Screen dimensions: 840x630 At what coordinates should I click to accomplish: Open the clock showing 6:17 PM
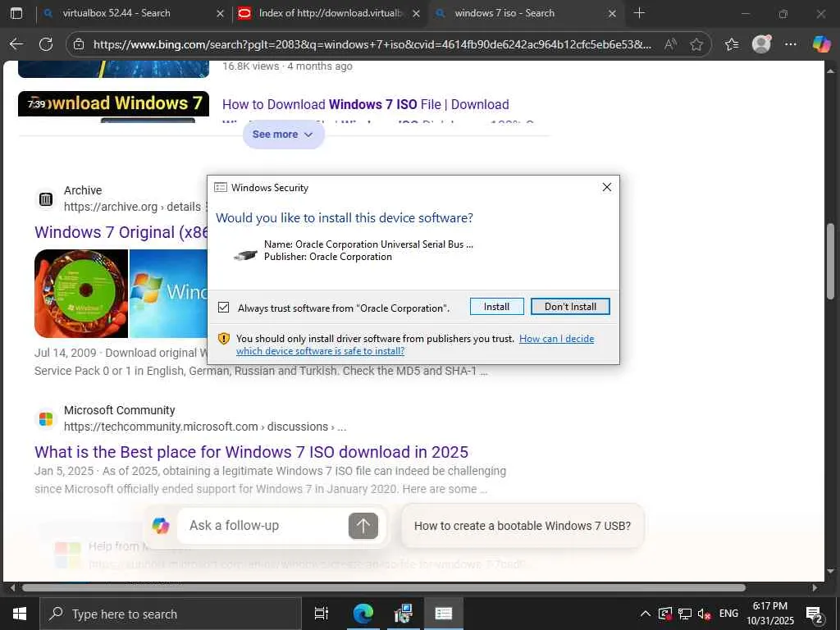pyautogui.click(x=769, y=614)
